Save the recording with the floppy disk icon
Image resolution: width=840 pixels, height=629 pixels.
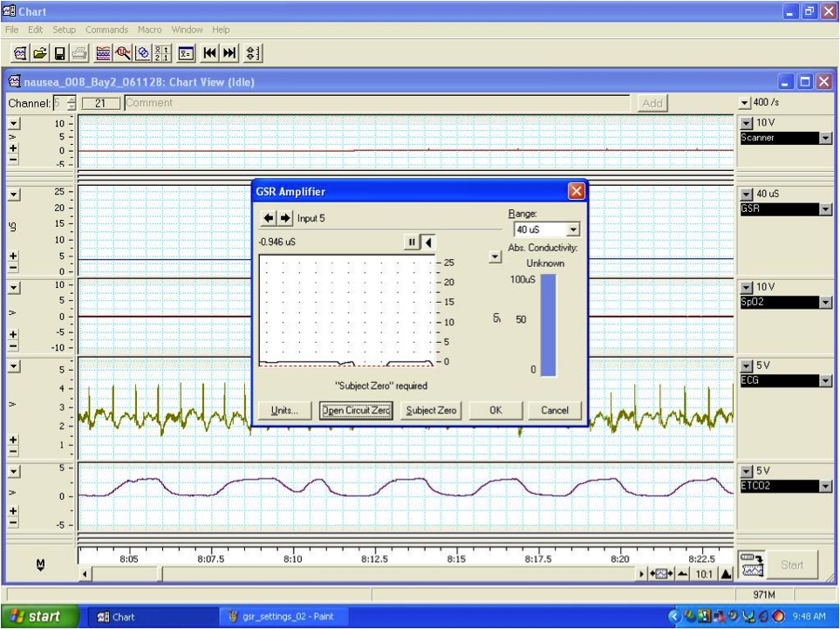59,53
